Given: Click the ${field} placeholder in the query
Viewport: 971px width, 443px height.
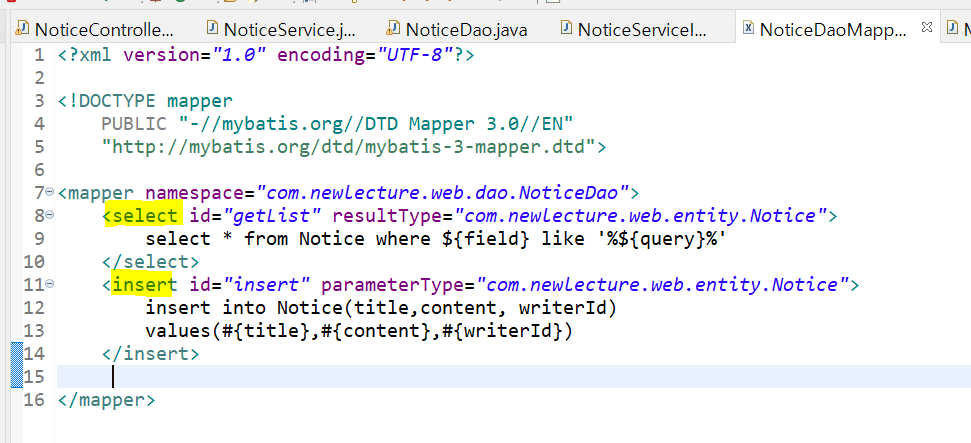Looking at the screenshot, I should [486, 239].
